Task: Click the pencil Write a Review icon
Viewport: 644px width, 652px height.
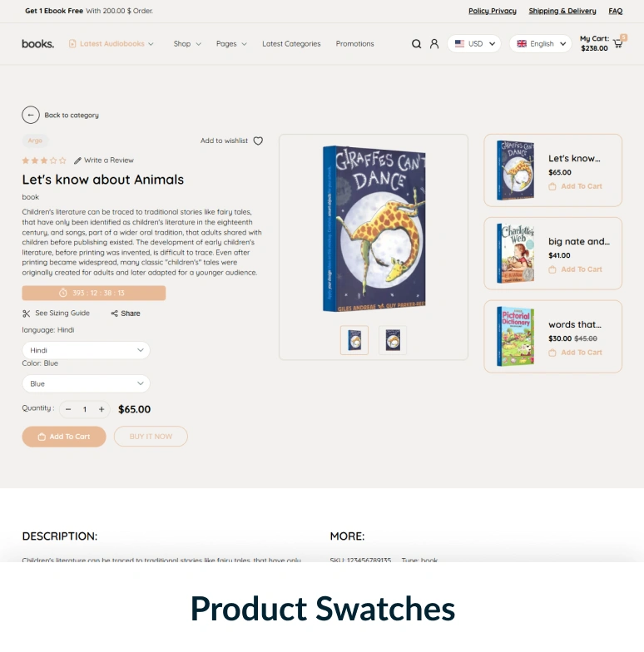Action: [x=77, y=161]
